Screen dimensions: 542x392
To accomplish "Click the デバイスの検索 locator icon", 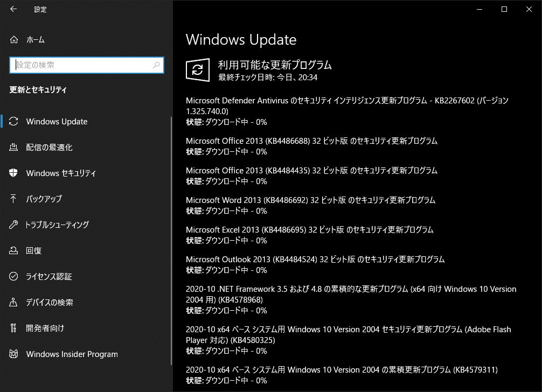I will [x=13, y=302].
